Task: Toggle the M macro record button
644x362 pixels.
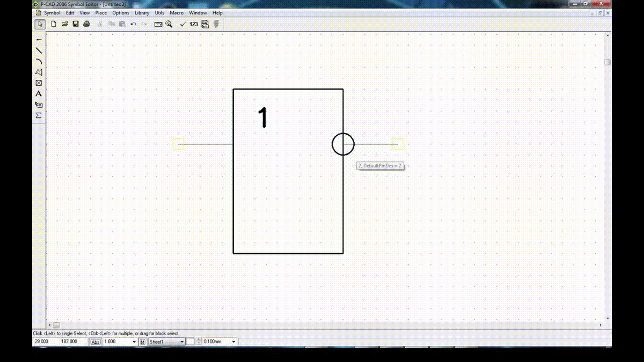Action: point(143,342)
